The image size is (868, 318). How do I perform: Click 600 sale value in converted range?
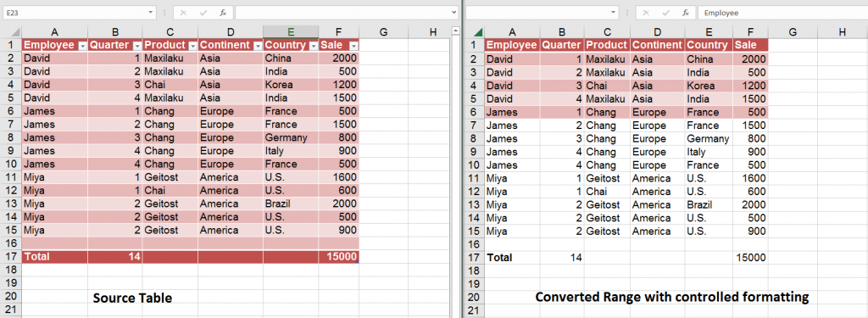point(750,191)
